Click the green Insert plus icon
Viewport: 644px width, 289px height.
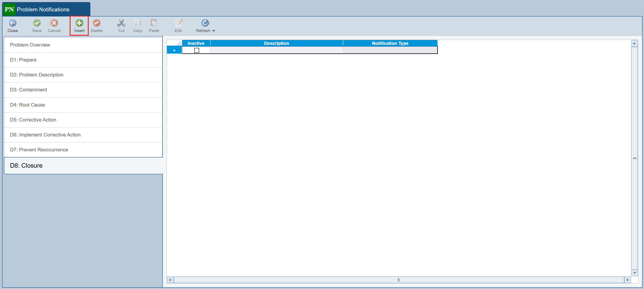point(79,23)
